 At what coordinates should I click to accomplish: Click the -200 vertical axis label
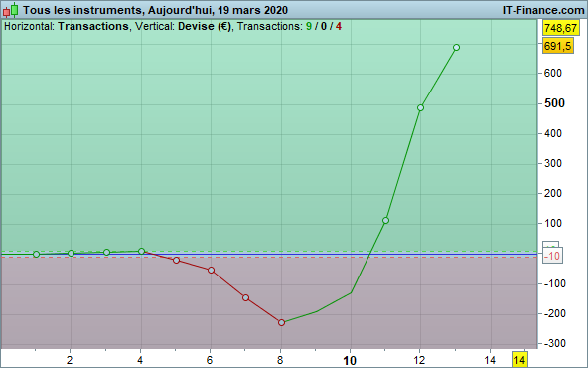(554, 313)
